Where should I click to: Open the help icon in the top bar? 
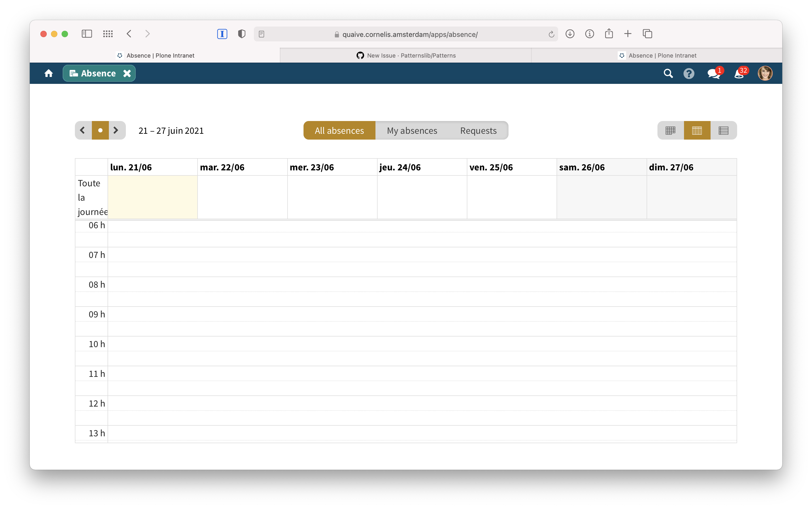(x=689, y=73)
